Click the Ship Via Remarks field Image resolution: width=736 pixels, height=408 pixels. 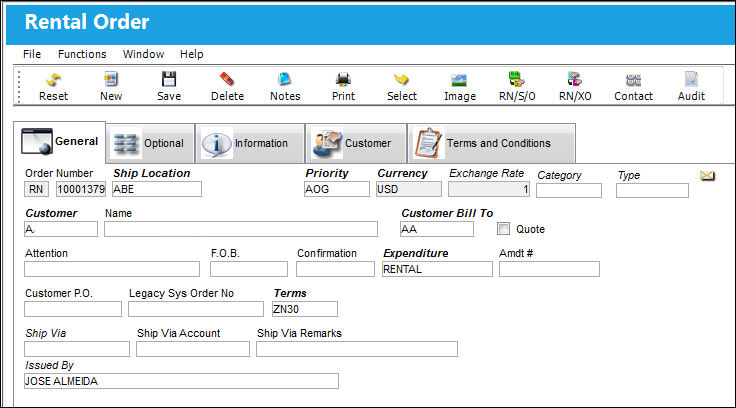point(357,349)
